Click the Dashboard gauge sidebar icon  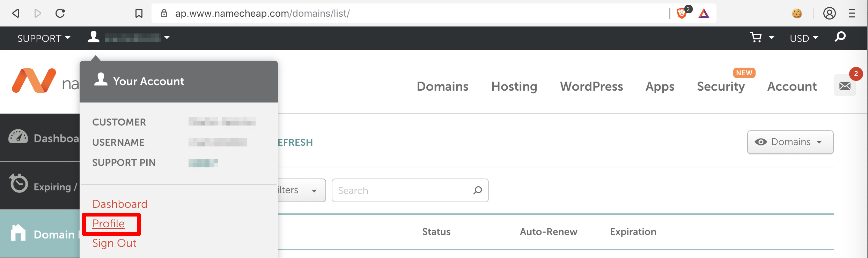pos(18,137)
